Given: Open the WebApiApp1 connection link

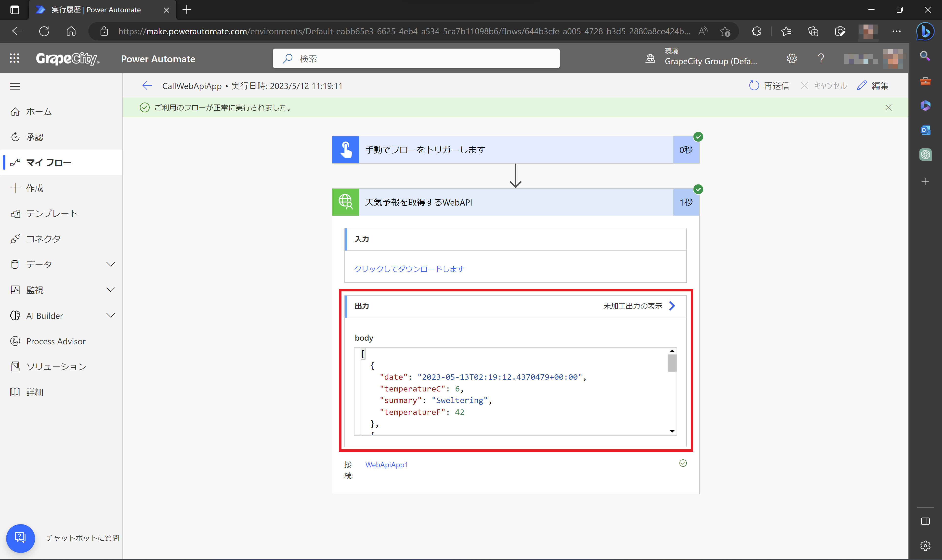Looking at the screenshot, I should 386,465.
